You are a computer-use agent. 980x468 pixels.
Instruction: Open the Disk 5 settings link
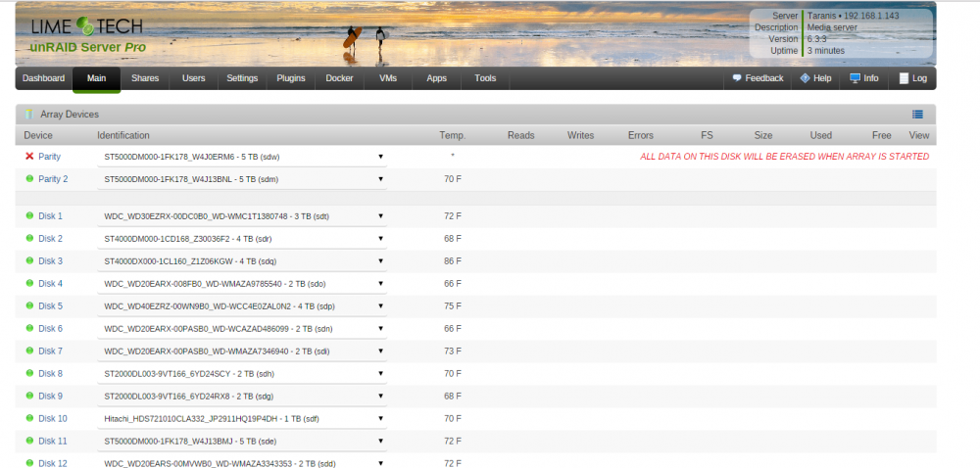(x=51, y=305)
